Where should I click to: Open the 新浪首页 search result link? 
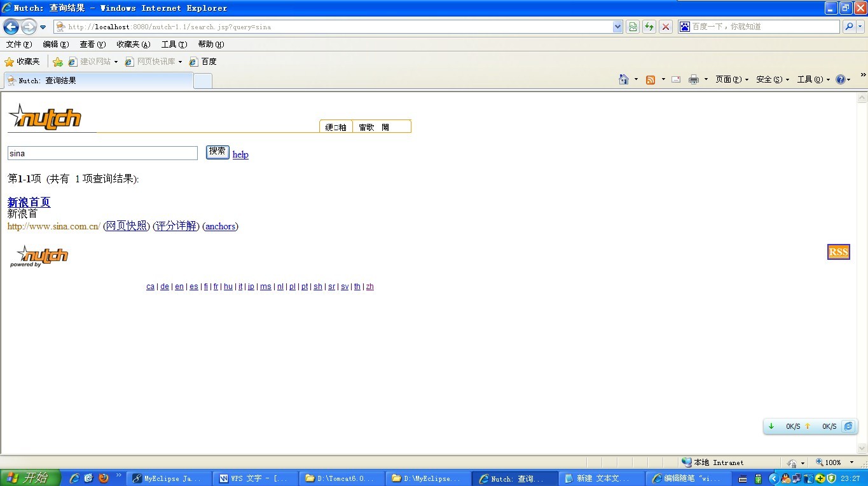pos(29,202)
